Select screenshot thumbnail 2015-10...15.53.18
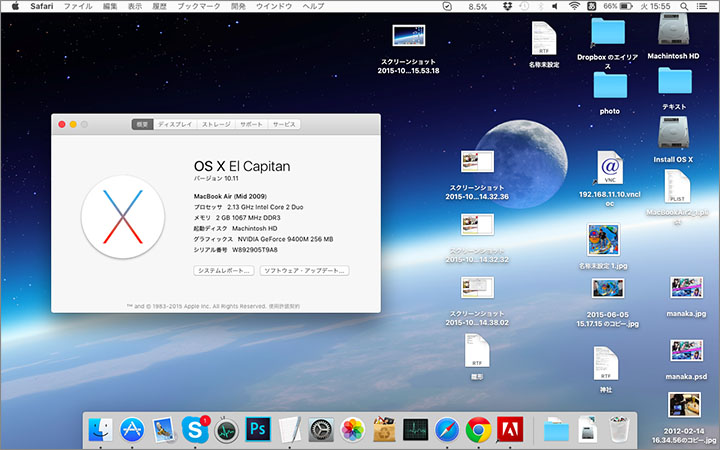Viewport: 720px width, 450px height. 409,36
